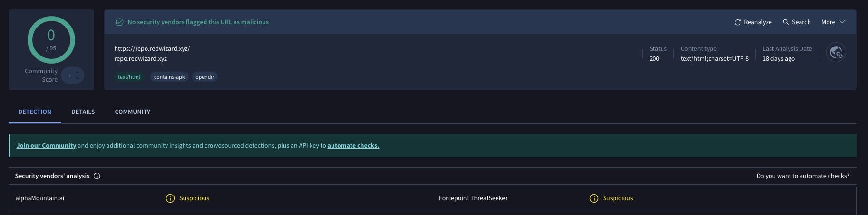The image size is (868, 215).
Task: Click the Reanalyze refresh icon
Action: click(x=737, y=22)
